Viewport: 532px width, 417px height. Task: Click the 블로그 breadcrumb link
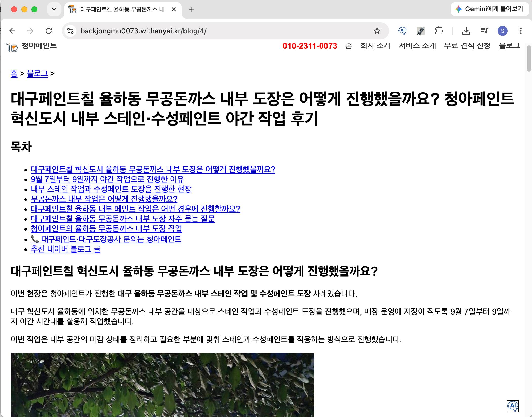[37, 74]
